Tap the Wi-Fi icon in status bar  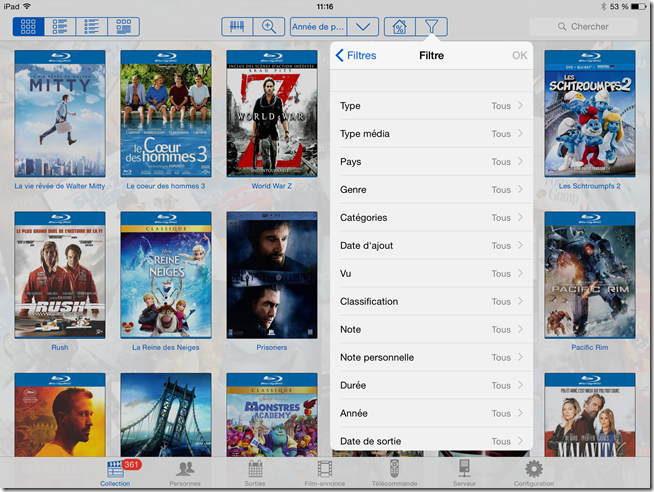coord(27,6)
